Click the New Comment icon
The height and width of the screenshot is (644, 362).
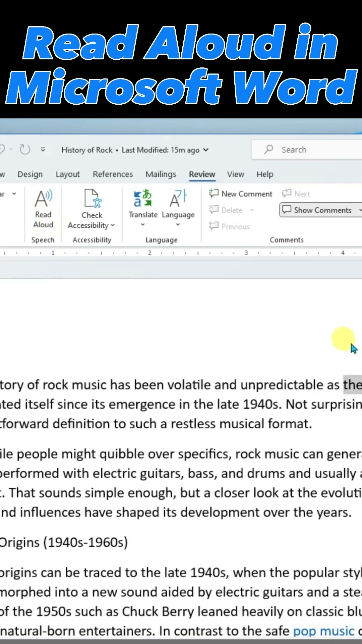214,193
